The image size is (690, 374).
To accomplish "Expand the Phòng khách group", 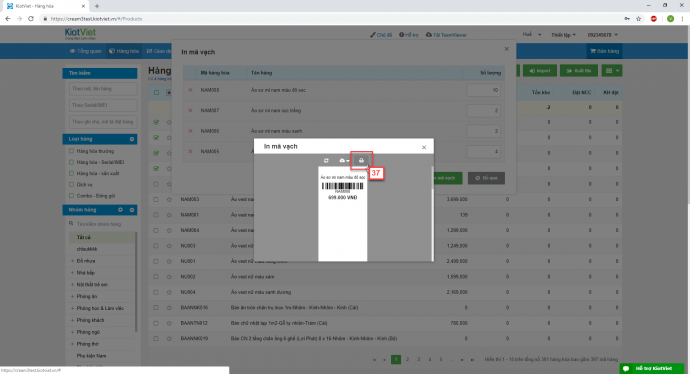I will (72, 320).
